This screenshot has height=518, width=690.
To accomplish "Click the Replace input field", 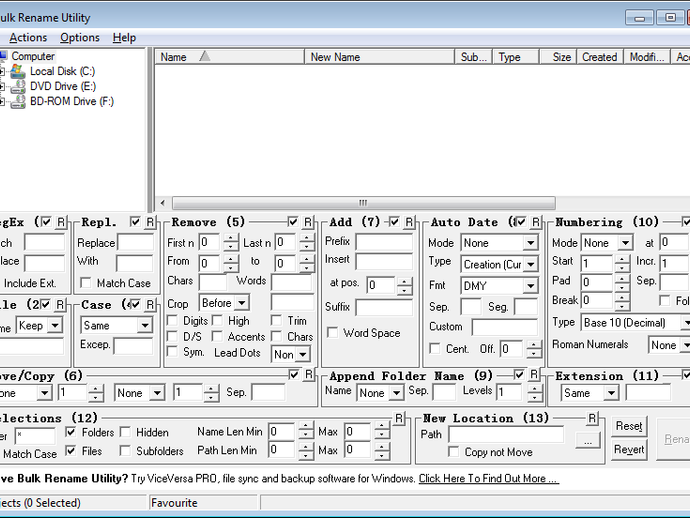I will [135, 242].
